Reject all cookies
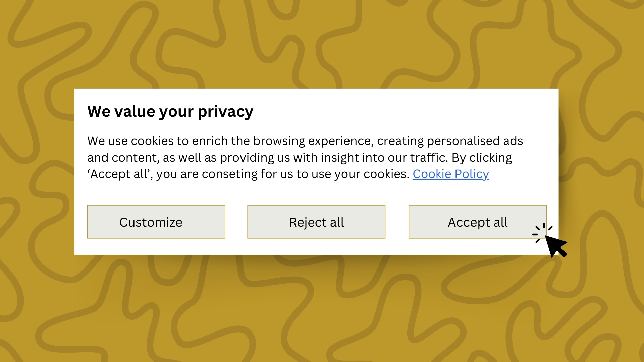 click(x=316, y=222)
